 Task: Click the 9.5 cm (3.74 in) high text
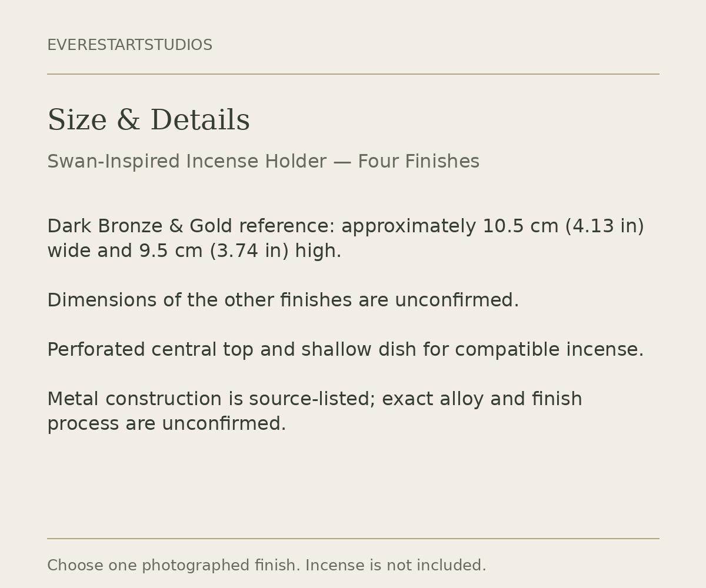240,251
